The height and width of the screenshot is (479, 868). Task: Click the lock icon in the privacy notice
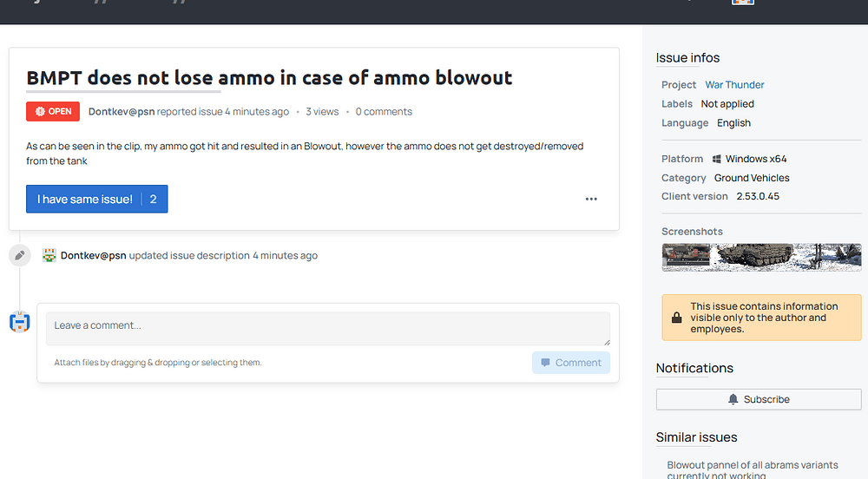point(676,318)
